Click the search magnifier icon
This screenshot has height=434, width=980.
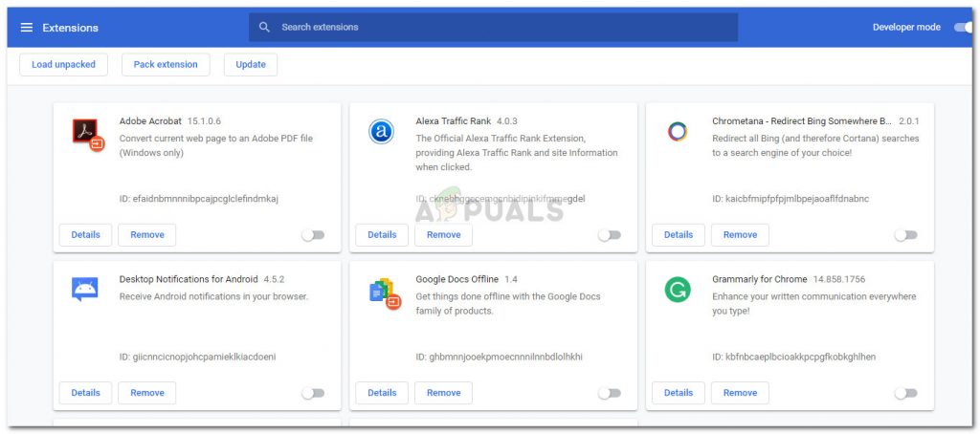coord(264,28)
